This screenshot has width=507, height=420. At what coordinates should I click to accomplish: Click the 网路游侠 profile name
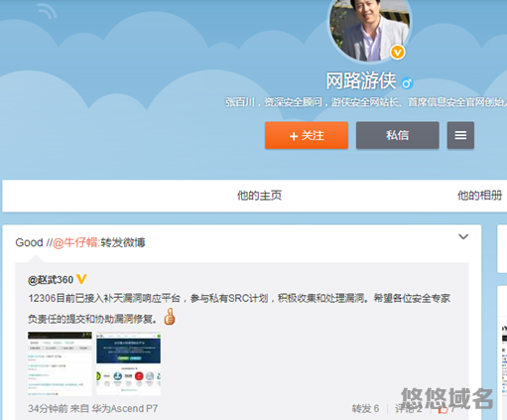(361, 80)
